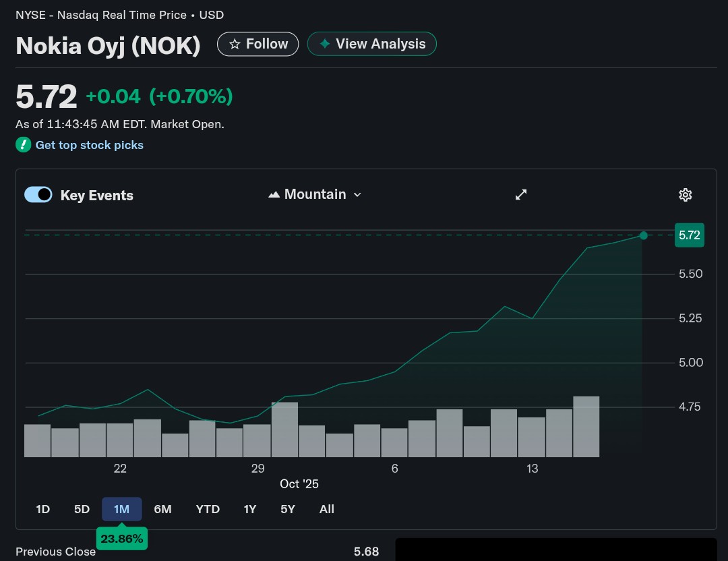Toggle the Key Events switch off
The image size is (728, 561).
38,195
